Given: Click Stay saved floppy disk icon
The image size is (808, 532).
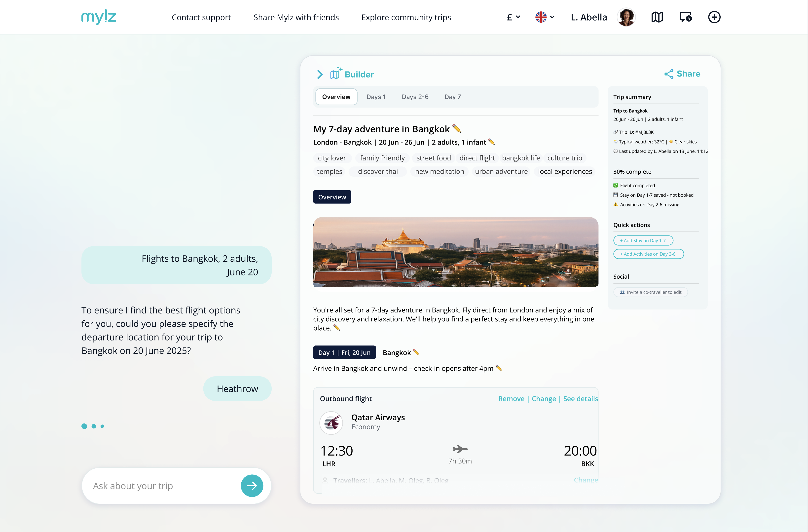Looking at the screenshot, I should [x=616, y=195].
